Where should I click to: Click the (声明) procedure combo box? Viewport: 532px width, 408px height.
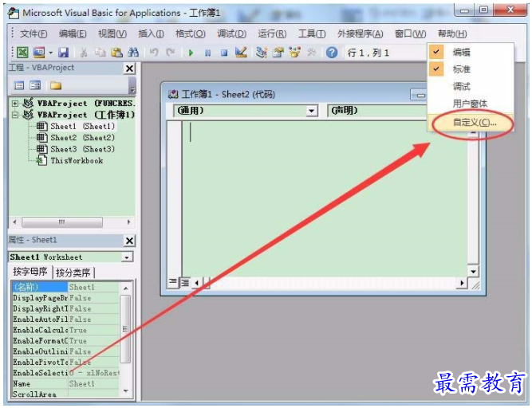[x=376, y=111]
